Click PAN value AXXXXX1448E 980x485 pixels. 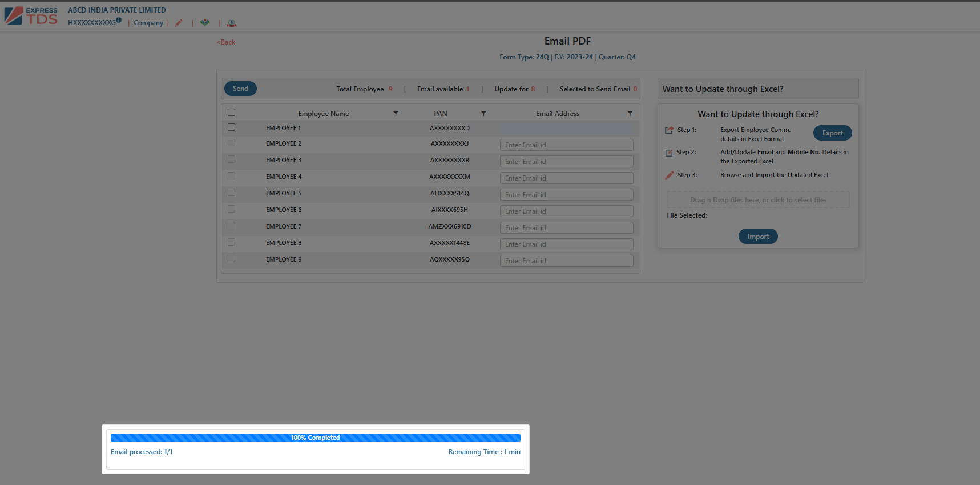pos(450,243)
